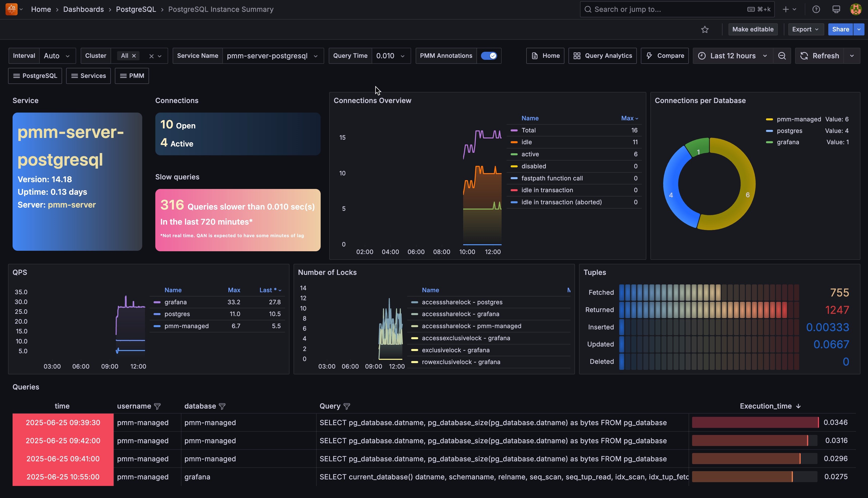Toggle the idle series in legend
868x498 pixels.
point(526,142)
